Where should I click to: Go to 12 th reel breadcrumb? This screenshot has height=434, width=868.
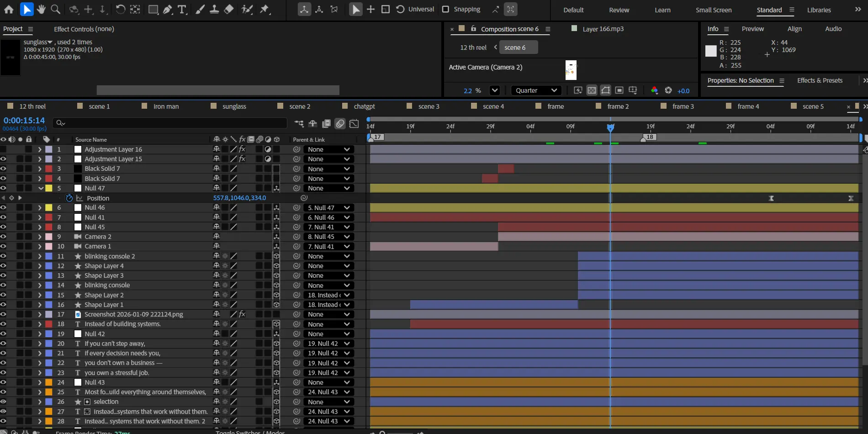(473, 48)
